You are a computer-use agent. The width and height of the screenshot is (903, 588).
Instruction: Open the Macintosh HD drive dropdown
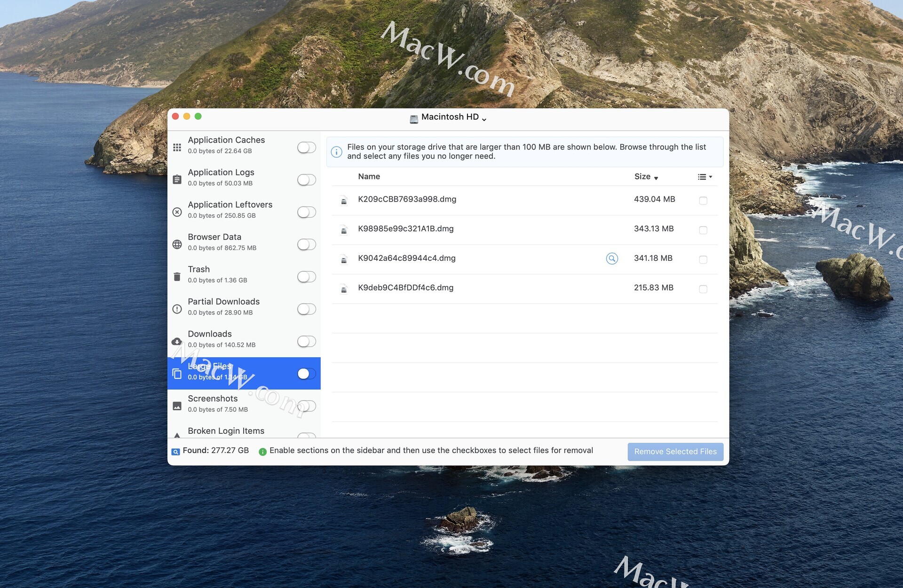click(449, 118)
